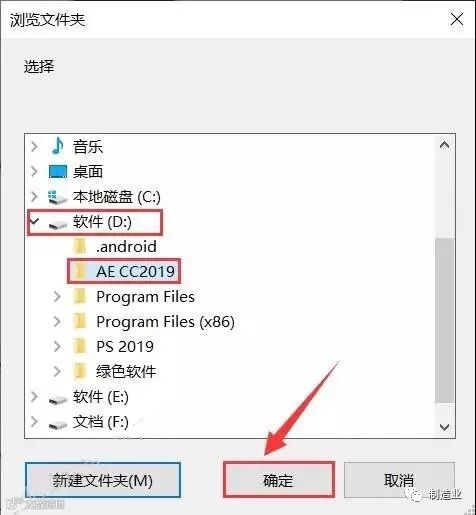Viewport: 476px width, 515px height.
Task: Select the PS 2019 folder label
Action: [125, 346]
